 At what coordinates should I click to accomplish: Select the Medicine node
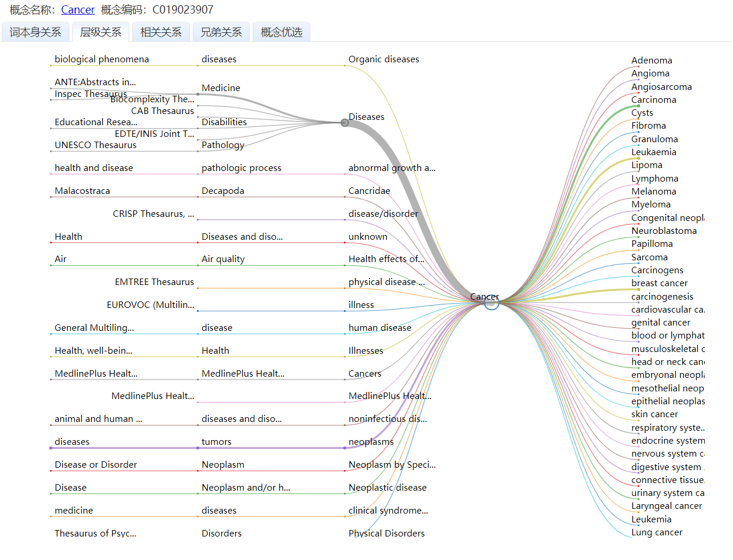point(220,88)
